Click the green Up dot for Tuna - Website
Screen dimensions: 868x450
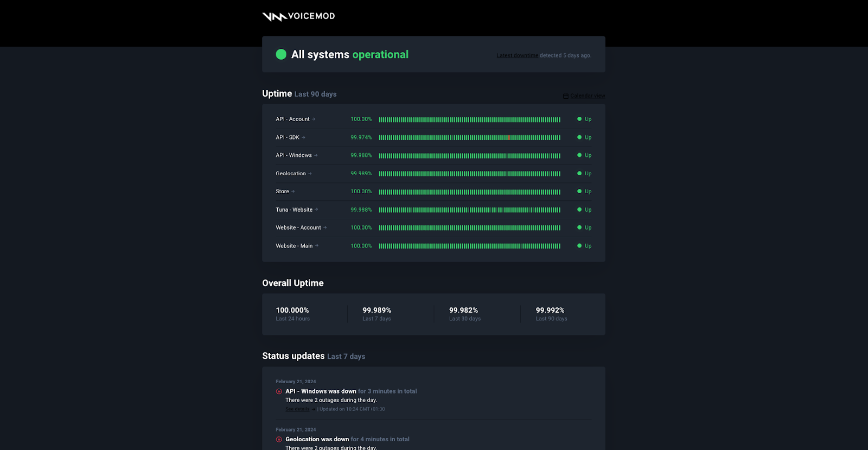[x=579, y=210]
